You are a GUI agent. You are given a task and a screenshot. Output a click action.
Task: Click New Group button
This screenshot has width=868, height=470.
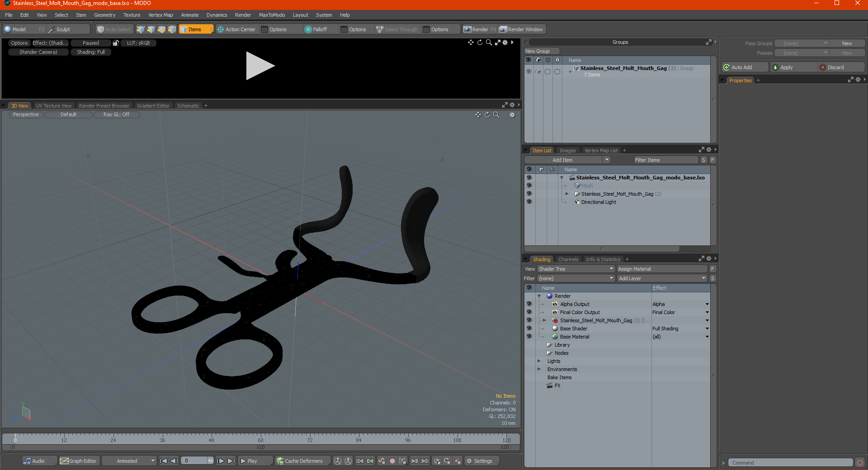542,51
